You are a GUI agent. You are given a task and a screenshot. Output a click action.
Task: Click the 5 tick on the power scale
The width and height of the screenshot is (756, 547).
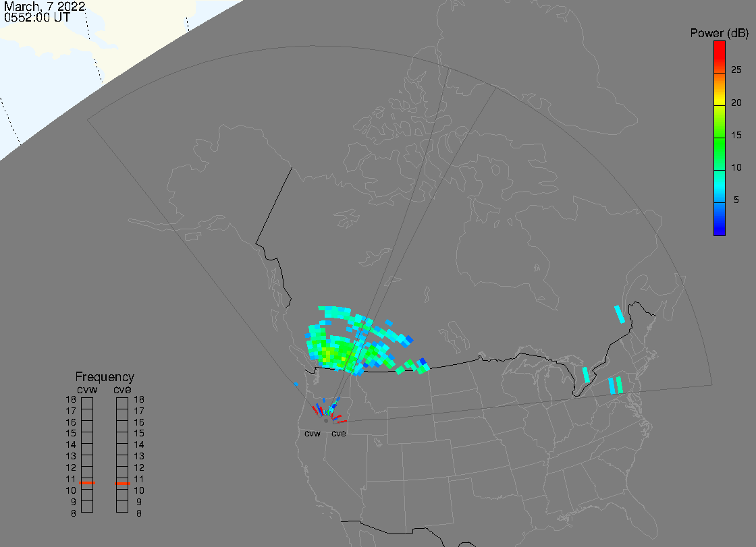[736, 200]
